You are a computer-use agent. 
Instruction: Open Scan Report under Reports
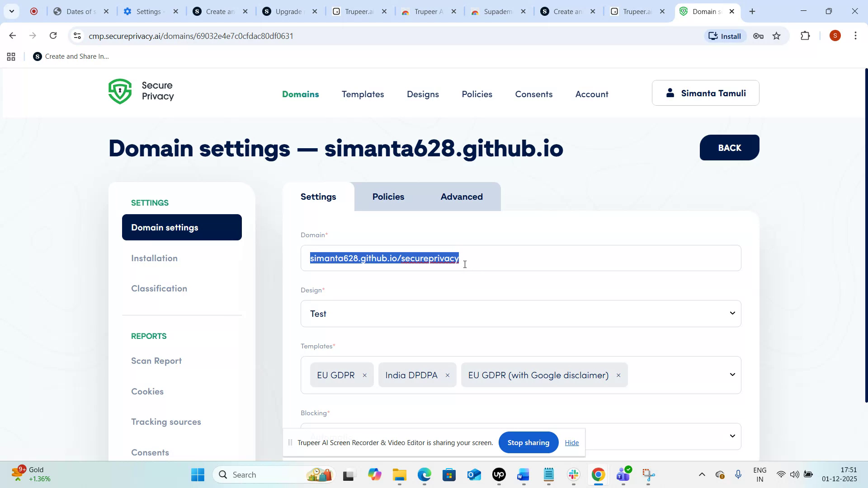[156, 361]
